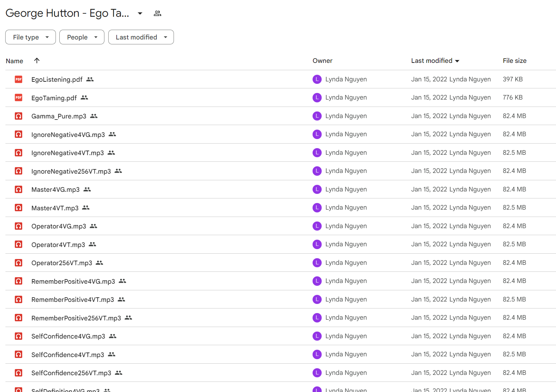
Task: Select the SelfConfidence4VT.mp3 file name
Action: tap(68, 355)
